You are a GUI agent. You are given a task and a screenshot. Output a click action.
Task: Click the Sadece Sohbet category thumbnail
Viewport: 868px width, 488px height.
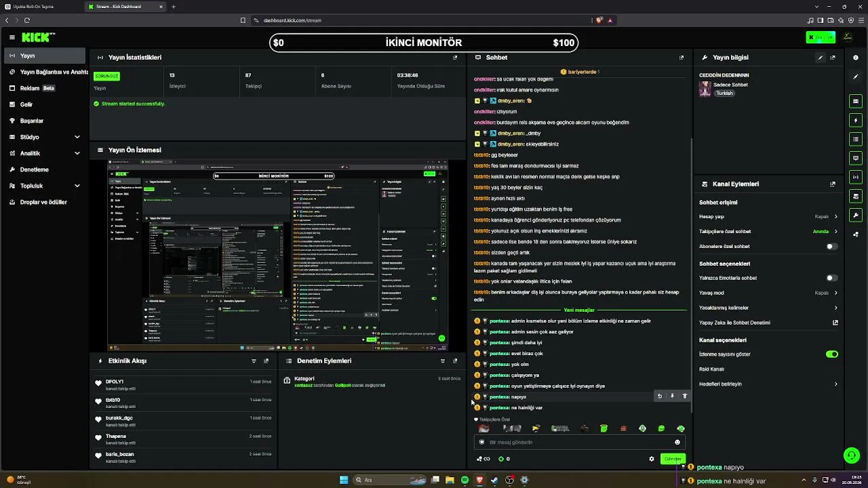[x=705, y=89]
